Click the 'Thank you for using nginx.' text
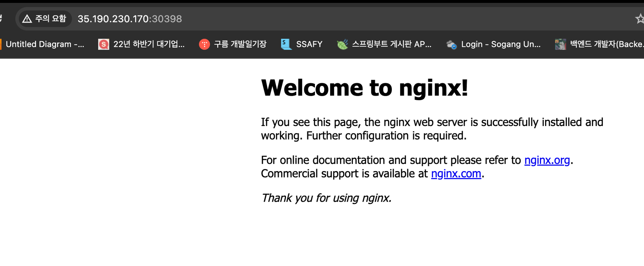Viewport: 644px width, 266px height. 326,198
